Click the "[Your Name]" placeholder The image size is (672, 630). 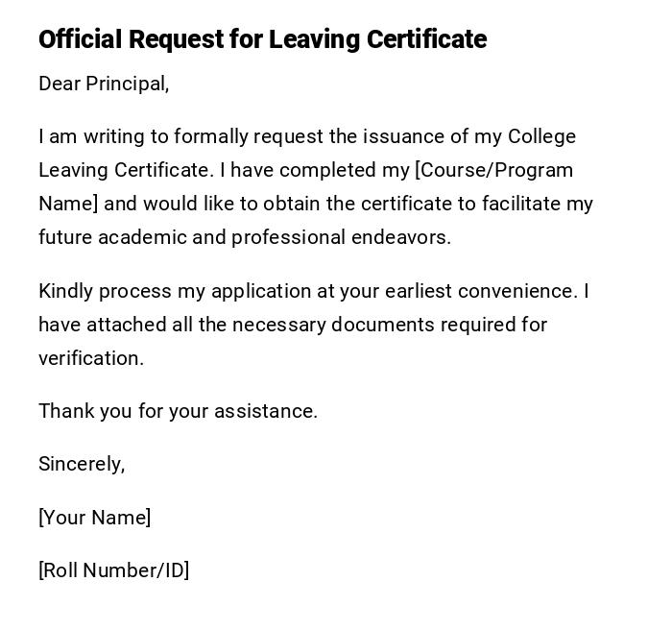click(x=95, y=518)
